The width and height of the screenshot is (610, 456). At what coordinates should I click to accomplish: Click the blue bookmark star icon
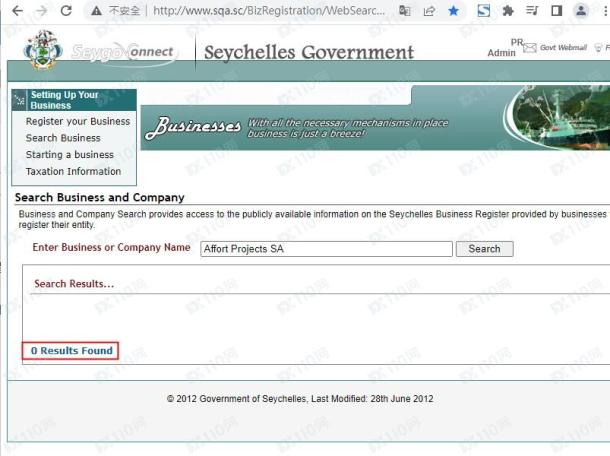[x=454, y=11]
